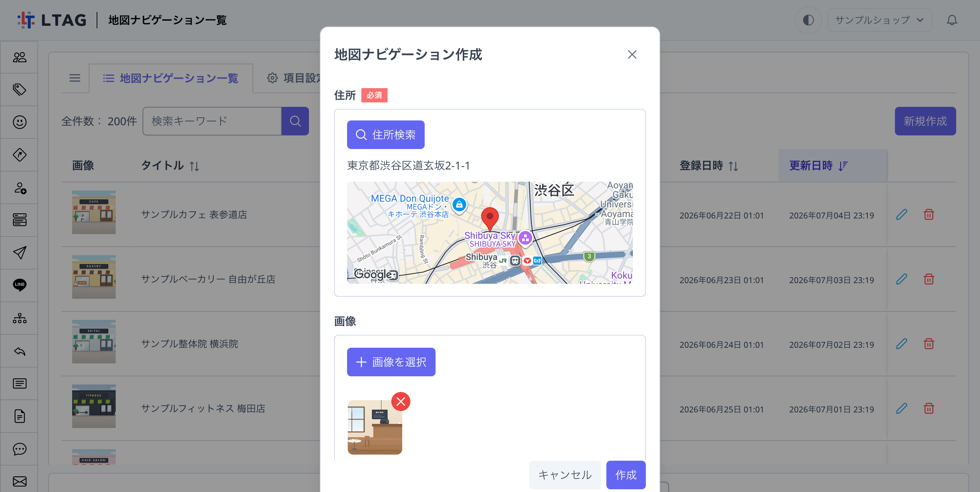Click the 作成 submit button
Image resolution: width=980 pixels, height=492 pixels.
click(x=626, y=475)
